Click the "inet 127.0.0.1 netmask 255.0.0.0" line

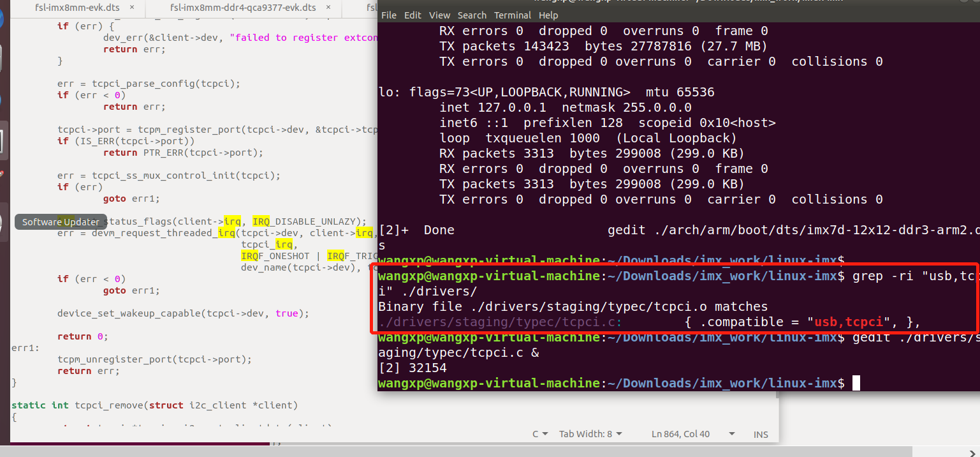click(566, 107)
